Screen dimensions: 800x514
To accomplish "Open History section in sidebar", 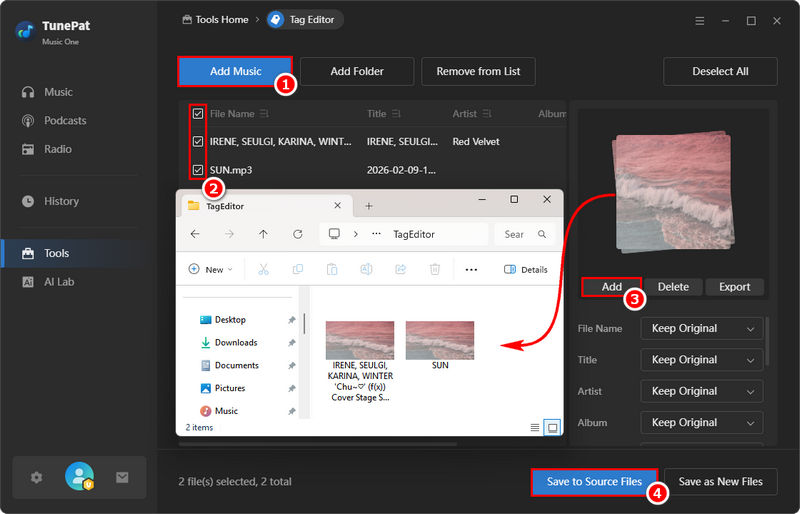I will pyautogui.click(x=50, y=201).
